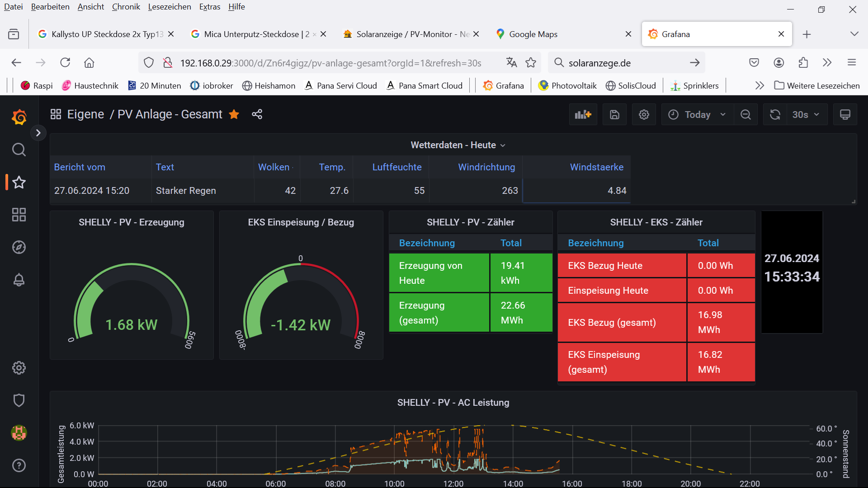Screen dimensions: 868x488
Task: Save the dashboard with the disk icon
Action: coord(614,115)
